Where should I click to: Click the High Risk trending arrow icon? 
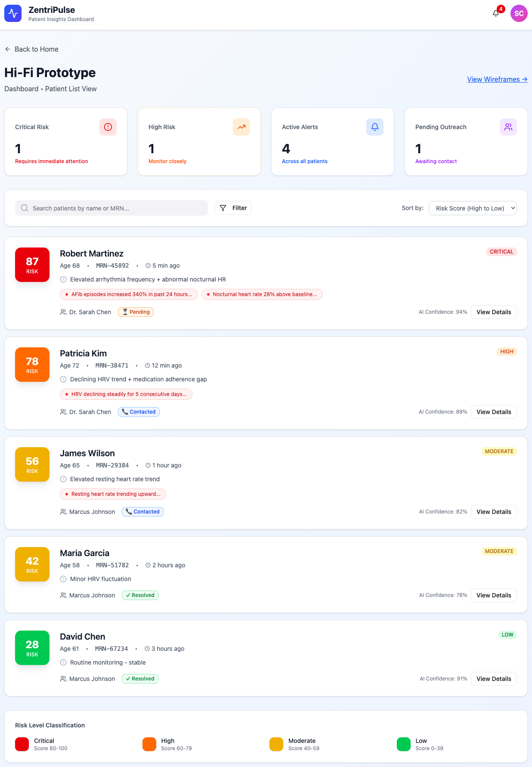click(x=241, y=127)
